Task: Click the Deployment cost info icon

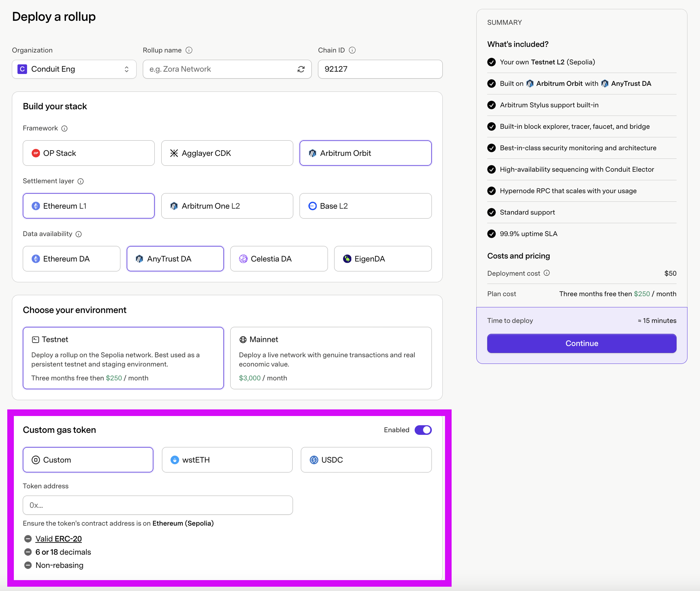Action: click(546, 273)
